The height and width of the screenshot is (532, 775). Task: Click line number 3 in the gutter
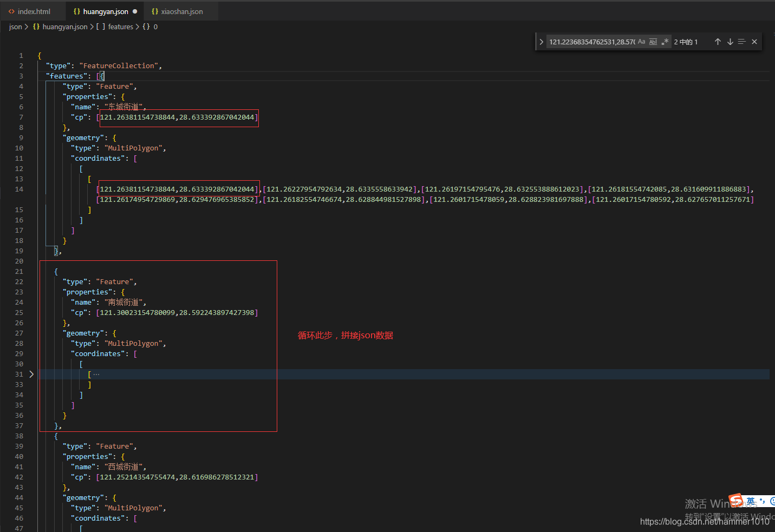(21, 76)
